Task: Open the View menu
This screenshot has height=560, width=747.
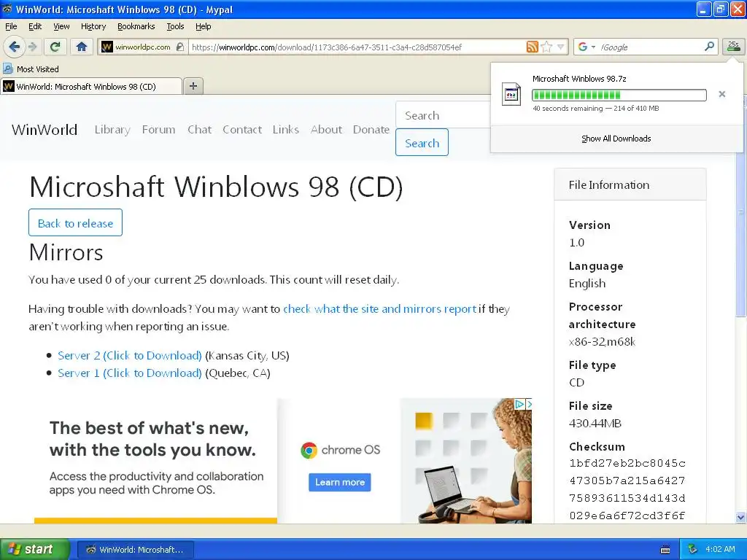Action: point(61,26)
